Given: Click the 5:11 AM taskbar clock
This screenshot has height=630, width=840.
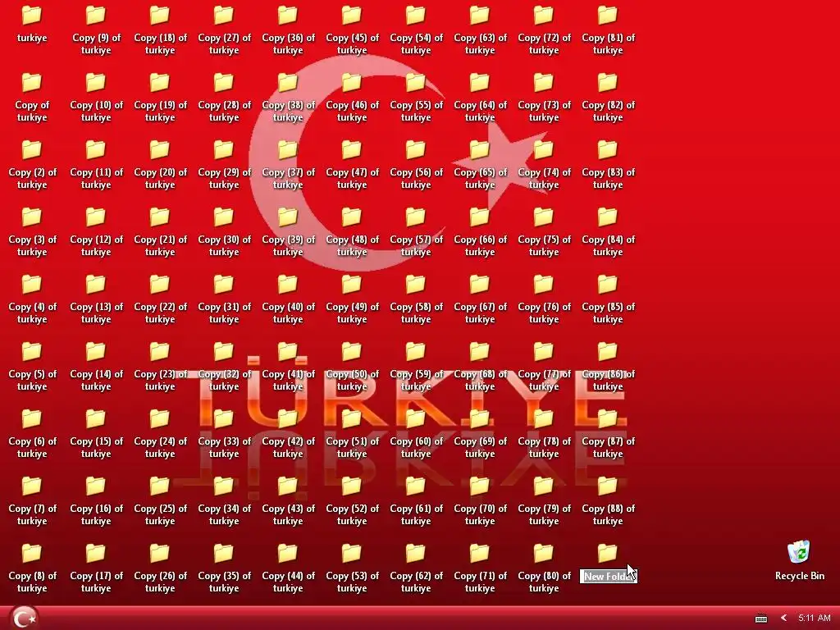Looking at the screenshot, I should (815, 618).
